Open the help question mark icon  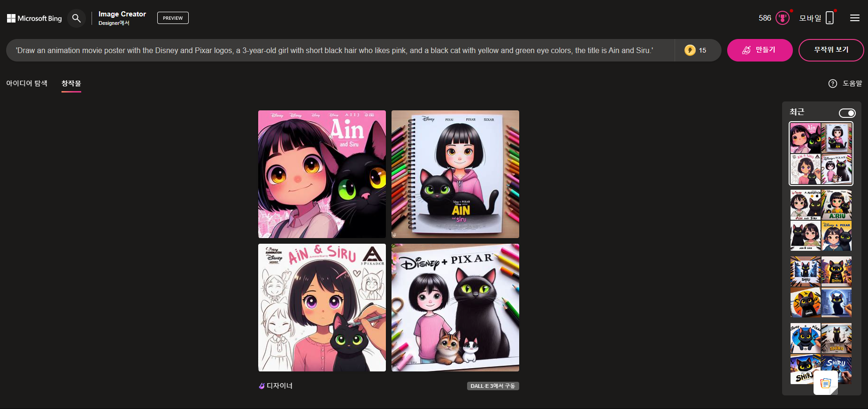tap(833, 84)
